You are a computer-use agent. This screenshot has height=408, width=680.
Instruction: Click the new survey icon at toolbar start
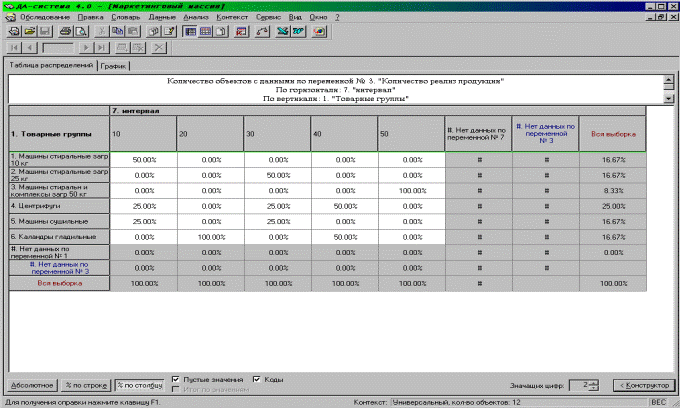coord(12,32)
